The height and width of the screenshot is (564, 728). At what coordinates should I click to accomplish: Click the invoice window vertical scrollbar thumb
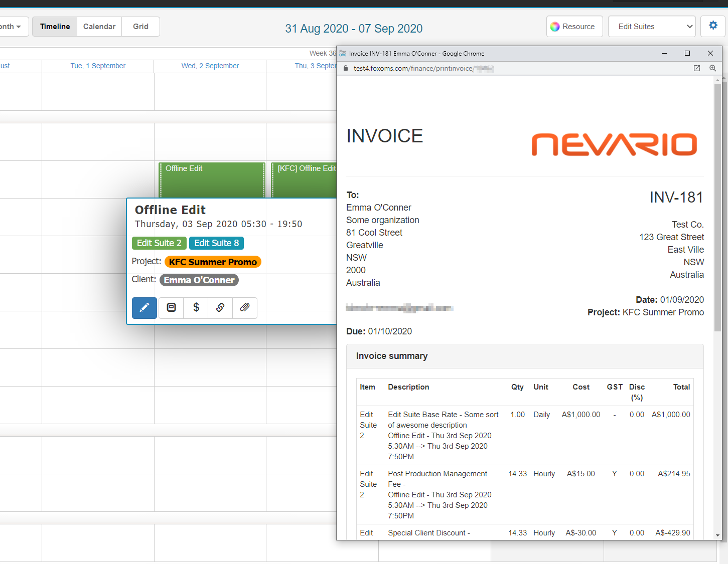(x=717, y=207)
